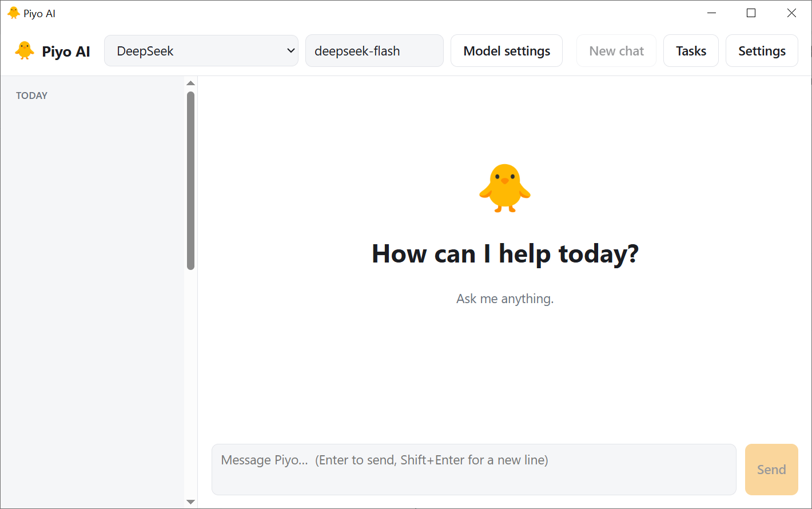The height and width of the screenshot is (509, 812).
Task: Minimize the Piyo AI window
Action: pyautogui.click(x=712, y=13)
